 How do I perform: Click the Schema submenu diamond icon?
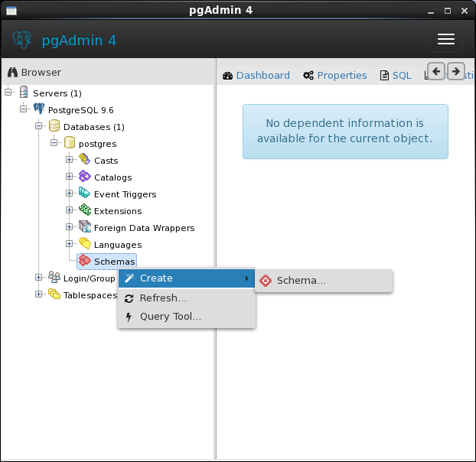coord(266,281)
